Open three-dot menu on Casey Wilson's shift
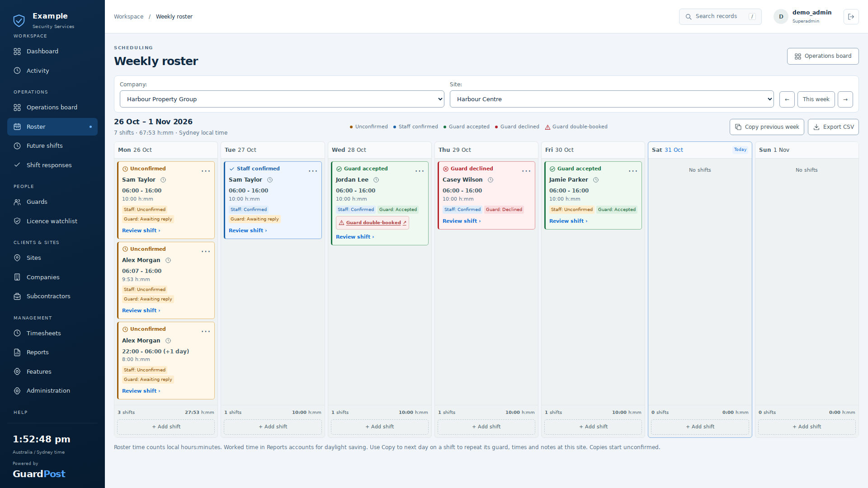This screenshot has width=868, height=488. [526, 171]
